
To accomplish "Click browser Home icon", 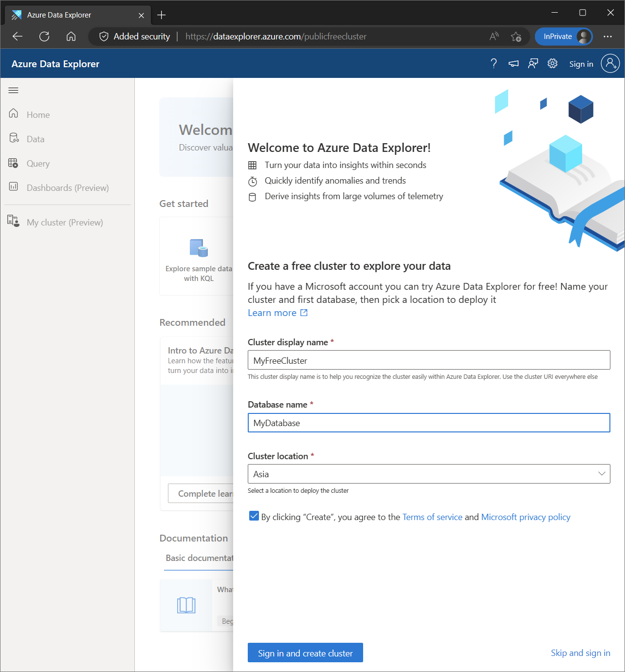I will pos(71,36).
